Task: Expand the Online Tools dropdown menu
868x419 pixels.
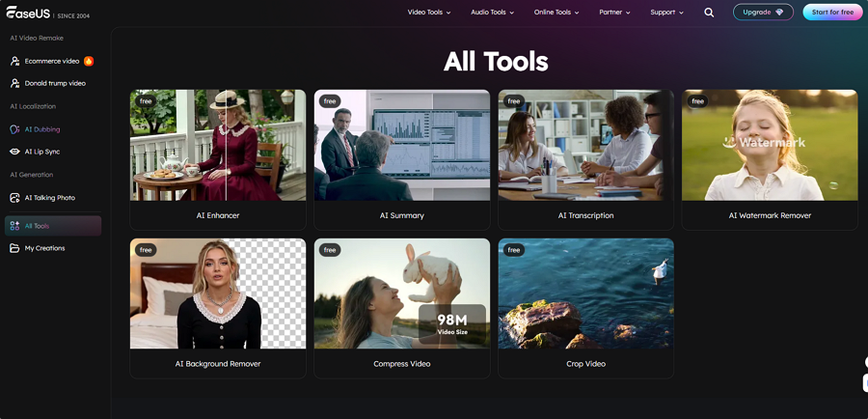Action: 556,13
